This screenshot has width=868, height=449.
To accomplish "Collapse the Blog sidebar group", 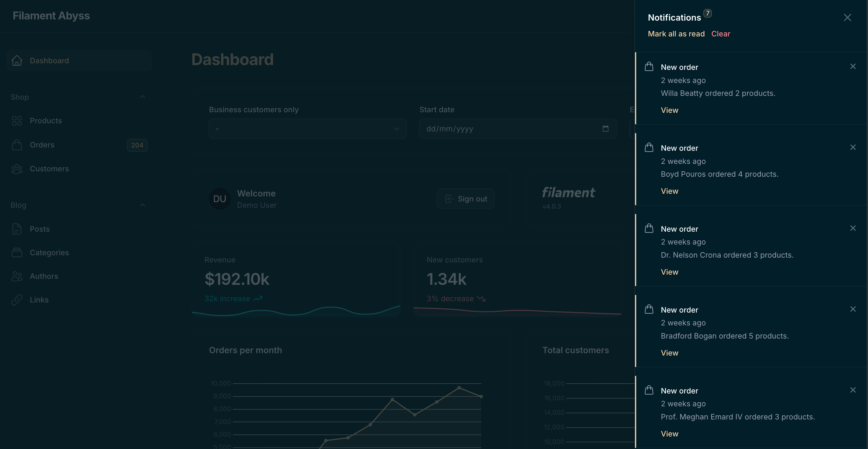I will 142,205.
